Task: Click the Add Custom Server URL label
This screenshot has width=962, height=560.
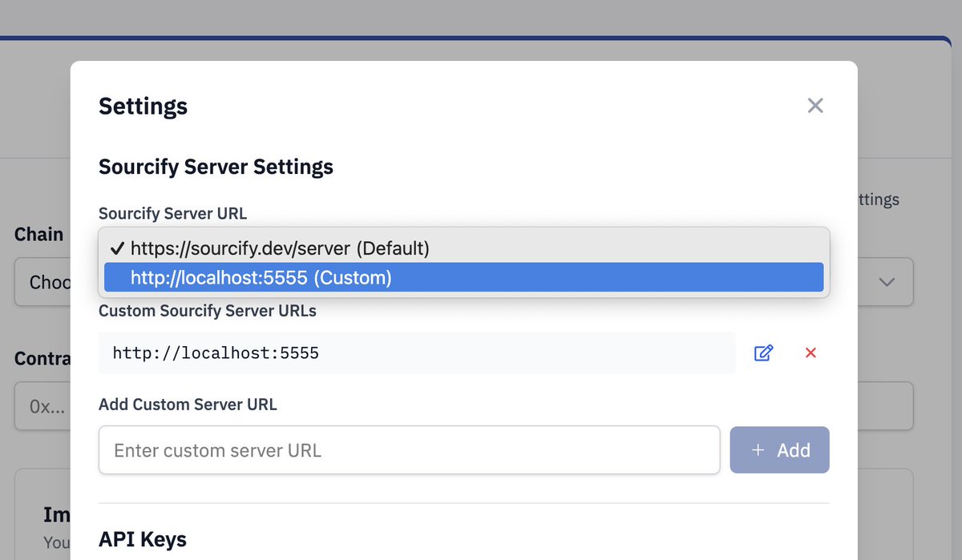Action: 188,405
